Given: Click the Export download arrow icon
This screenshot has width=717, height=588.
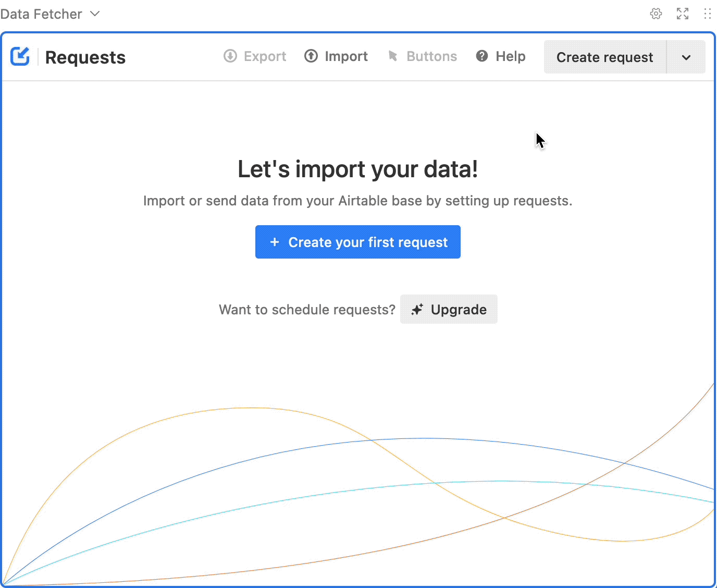Looking at the screenshot, I should [x=230, y=56].
